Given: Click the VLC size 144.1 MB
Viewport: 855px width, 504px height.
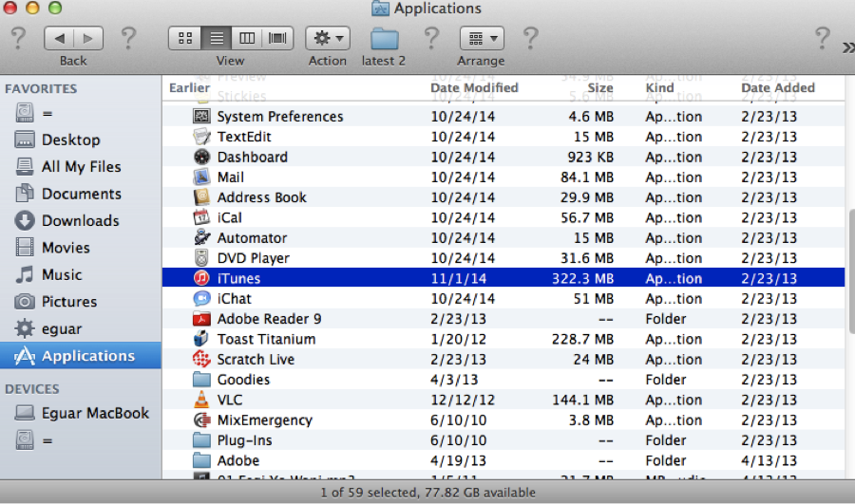Looking at the screenshot, I should (582, 400).
